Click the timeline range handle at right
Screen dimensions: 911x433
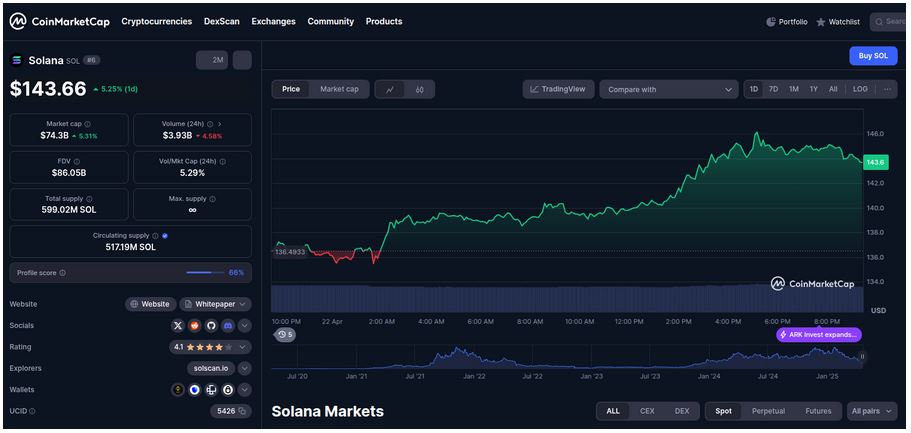(862, 357)
